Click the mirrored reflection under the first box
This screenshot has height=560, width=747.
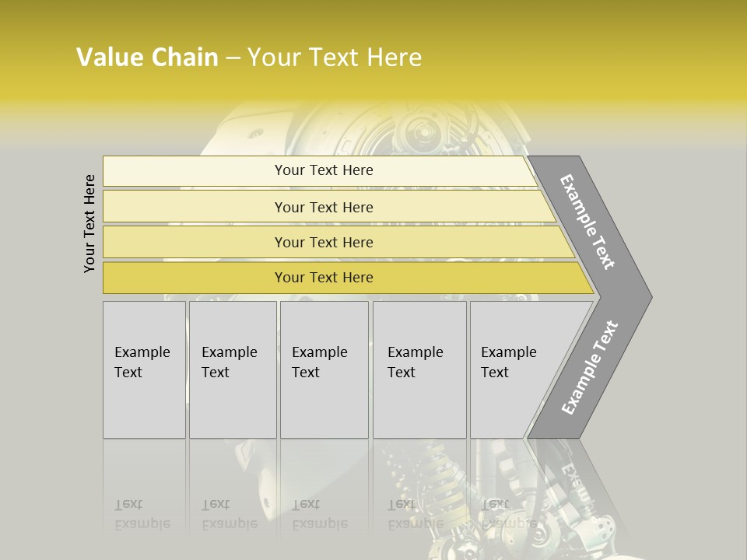[x=143, y=513]
